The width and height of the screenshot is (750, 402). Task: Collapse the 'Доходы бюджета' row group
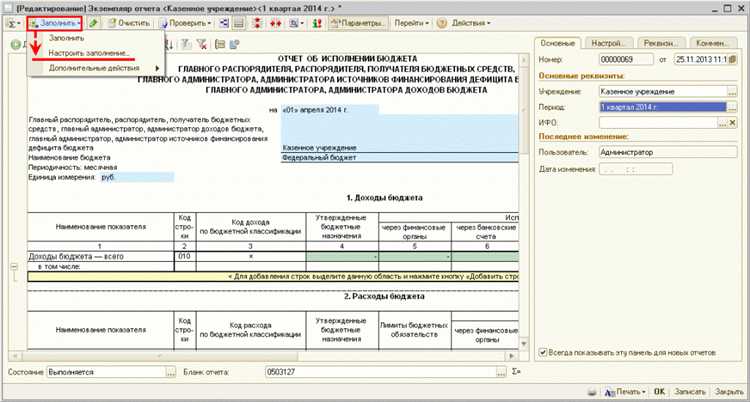(13, 266)
